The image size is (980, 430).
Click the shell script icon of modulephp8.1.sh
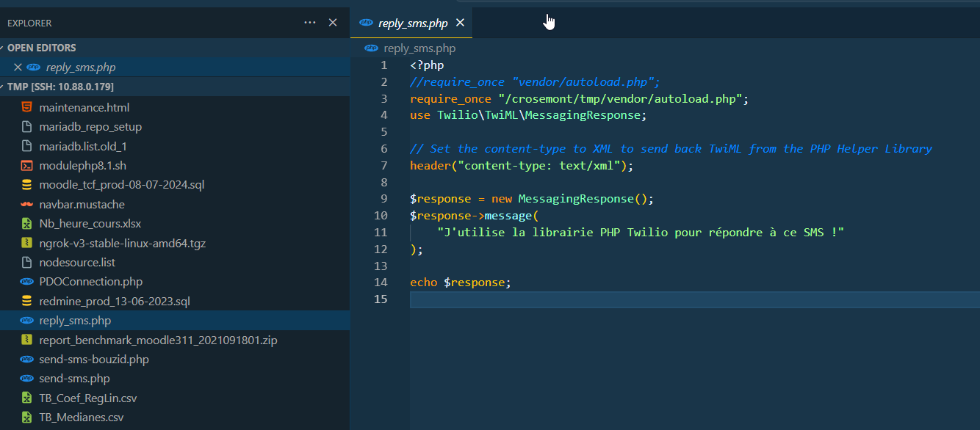[26, 165]
